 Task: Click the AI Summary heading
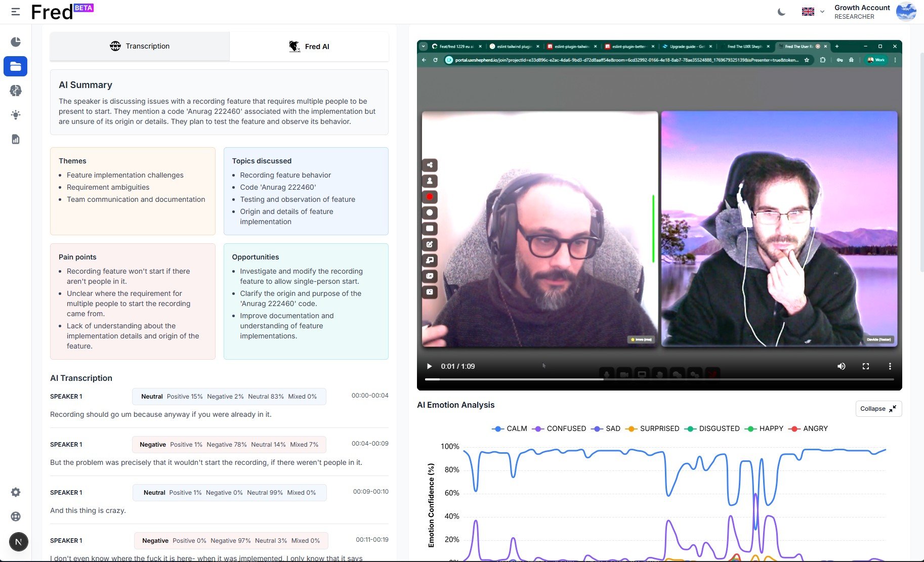[86, 85]
